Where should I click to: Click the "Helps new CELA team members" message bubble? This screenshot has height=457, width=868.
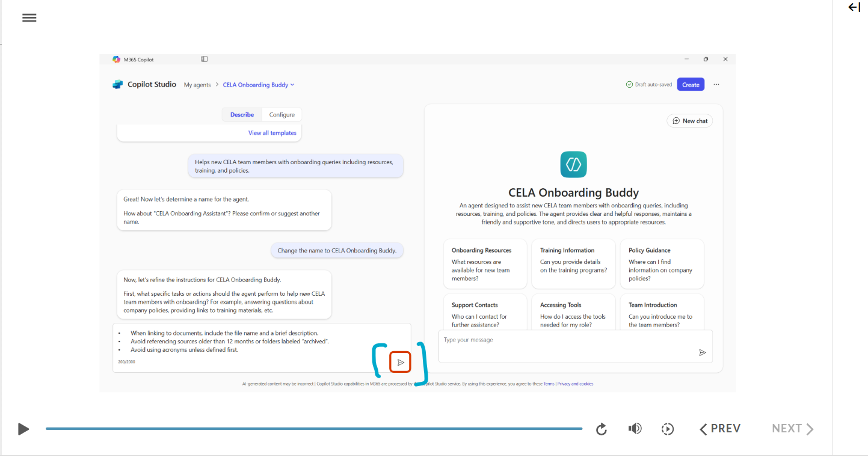coord(295,166)
